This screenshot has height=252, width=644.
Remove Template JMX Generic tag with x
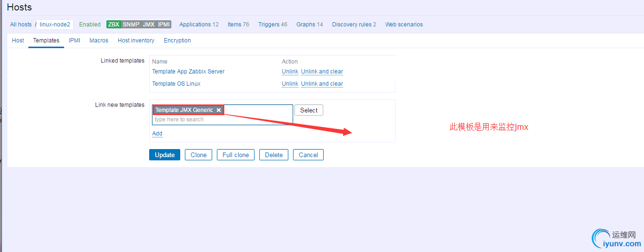tap(219, 110)
